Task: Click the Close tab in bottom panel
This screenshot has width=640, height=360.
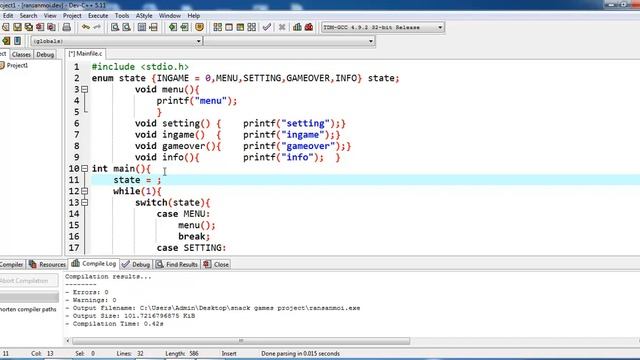Action: click(x=216, y=264)
